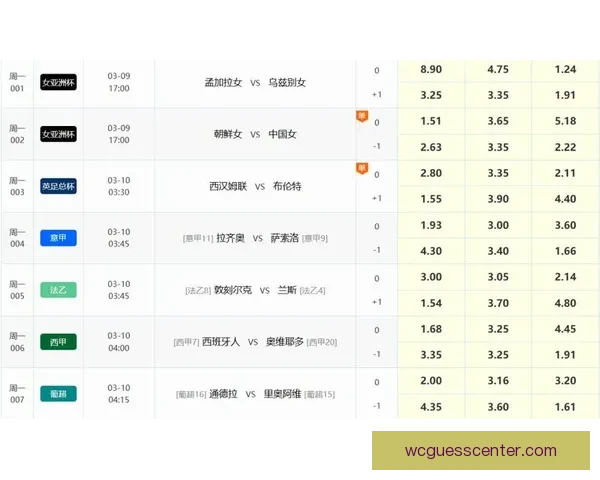Pick 8.90 home win odds for 孟加拉女
The width and height of the screenshot is (600, 480).
(x=431, y=70)
